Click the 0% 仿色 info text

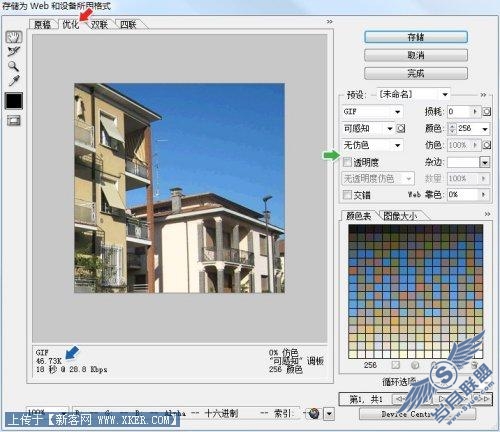(x=283, y=353)
